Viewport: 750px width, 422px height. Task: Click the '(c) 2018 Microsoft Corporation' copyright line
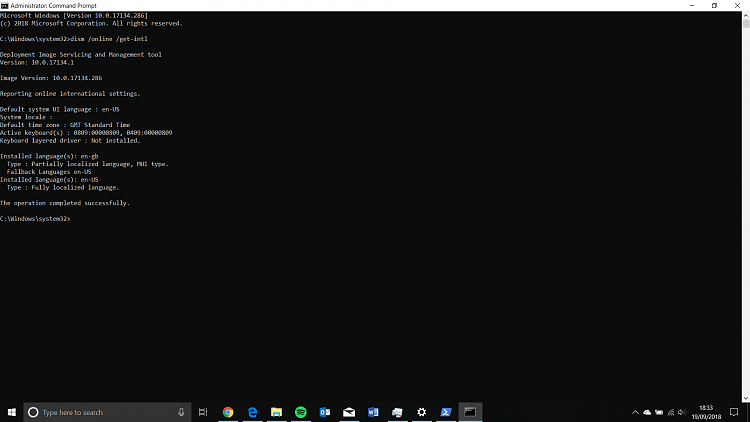[x=91, y=23]
